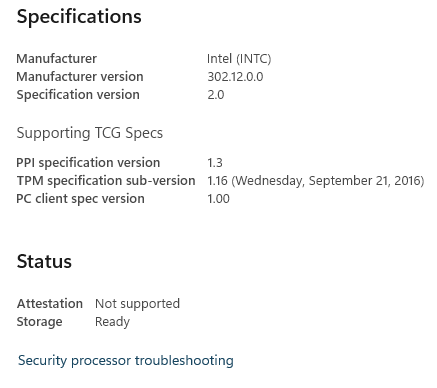Image resolution: width=437 pixels, height=388 pixels.
Task: Select the Manufacturer version label
Action: point(80,77)
